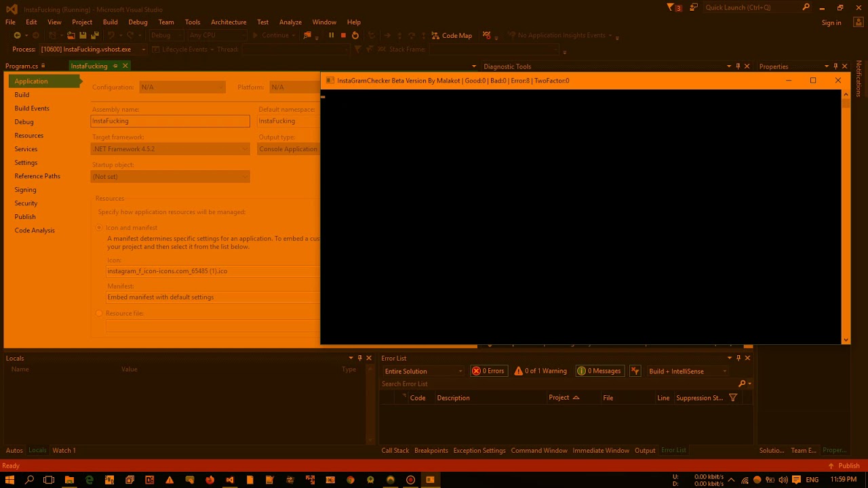Click the Navigate Backward arrow icon

(17, 35)
